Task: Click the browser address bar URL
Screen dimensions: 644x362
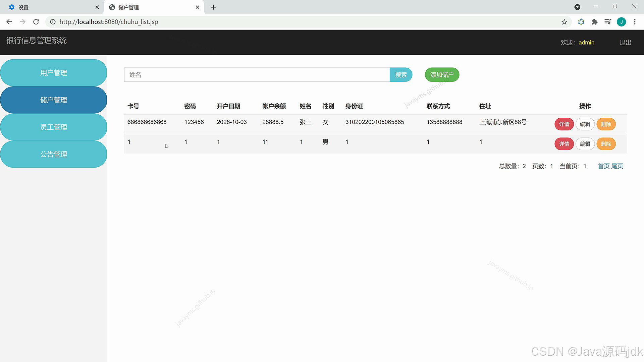Action: 109,22
